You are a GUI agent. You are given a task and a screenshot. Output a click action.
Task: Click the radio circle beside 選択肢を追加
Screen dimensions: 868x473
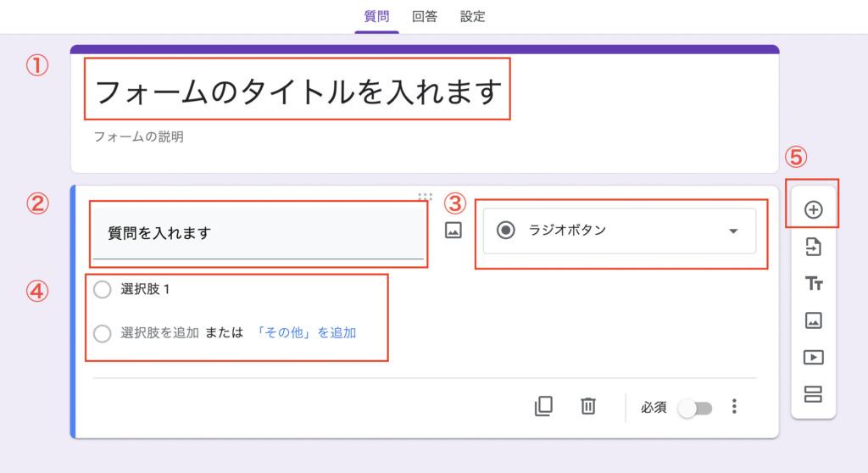103,333
